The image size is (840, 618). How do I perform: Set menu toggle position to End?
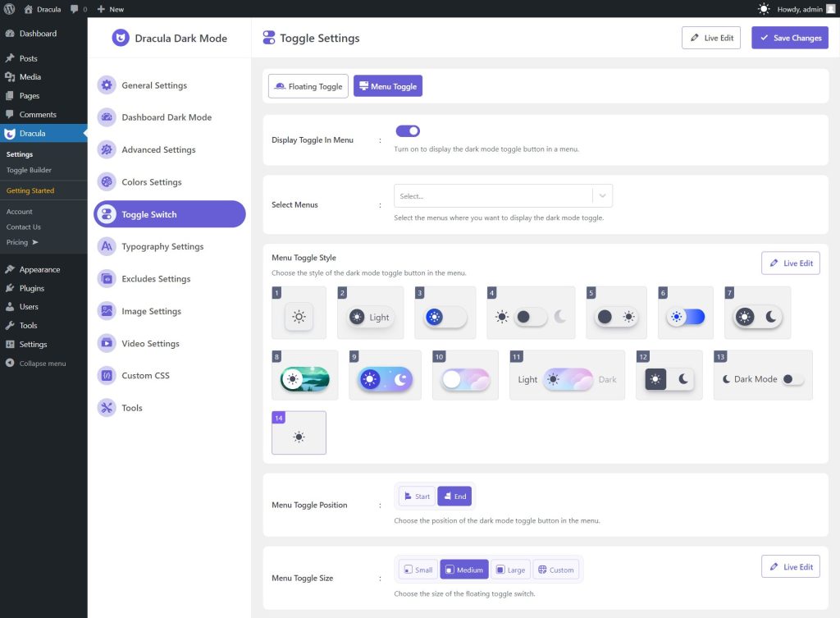(454, 497)
